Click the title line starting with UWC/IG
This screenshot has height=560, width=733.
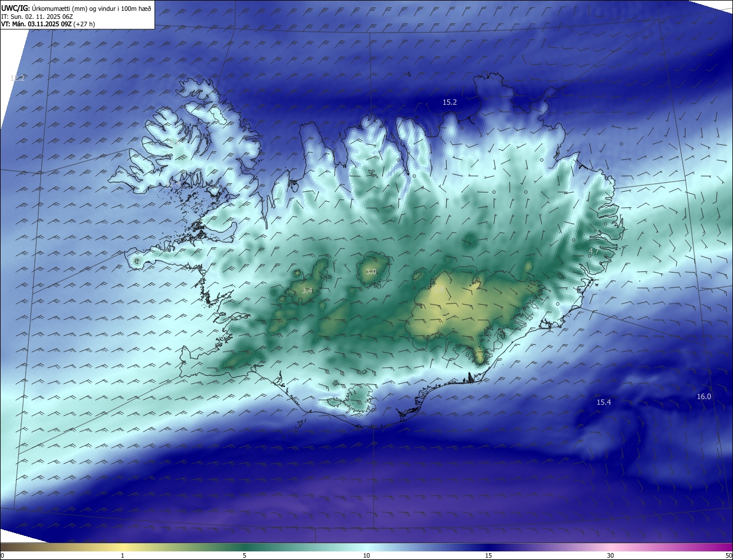tap(76, 8)
